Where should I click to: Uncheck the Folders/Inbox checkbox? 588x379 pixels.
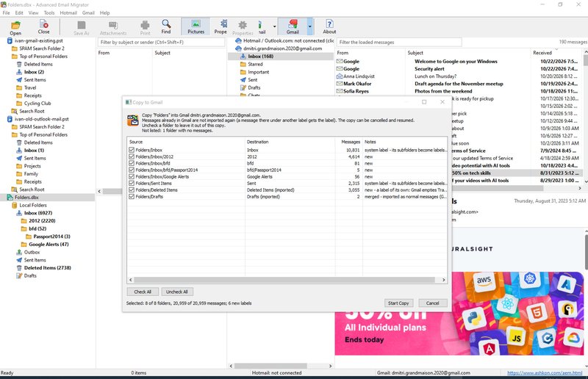(132, 150)
